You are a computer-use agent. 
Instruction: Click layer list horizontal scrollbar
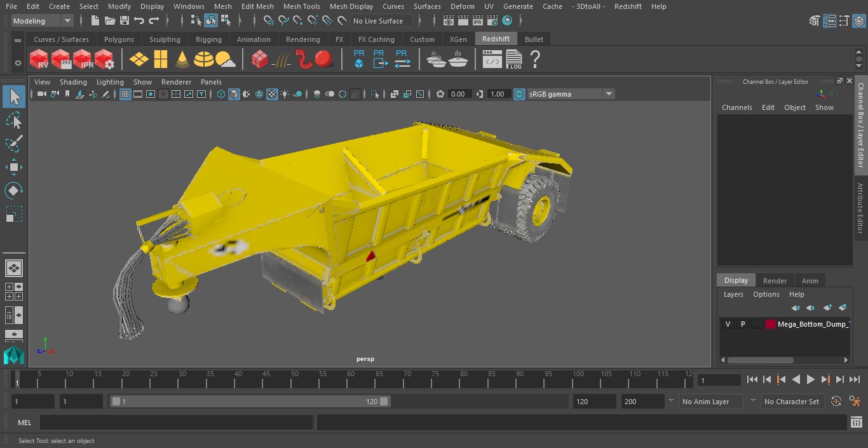[760, 360]
